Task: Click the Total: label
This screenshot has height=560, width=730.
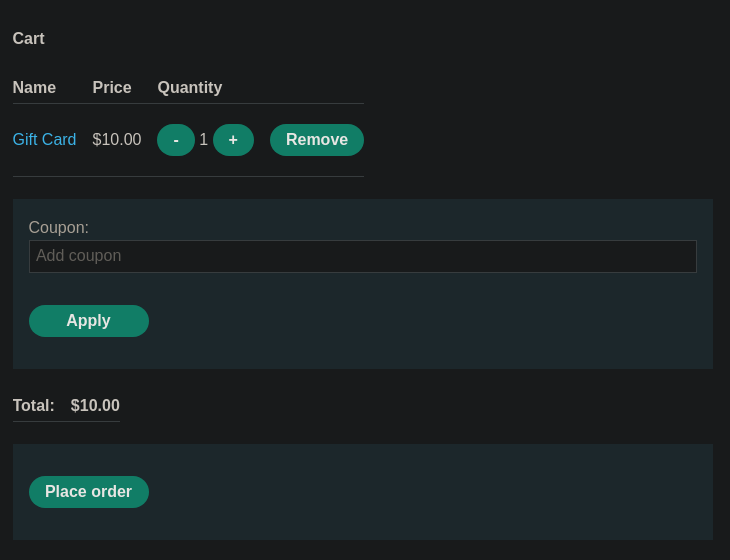Action: click(x=34, y=405)
